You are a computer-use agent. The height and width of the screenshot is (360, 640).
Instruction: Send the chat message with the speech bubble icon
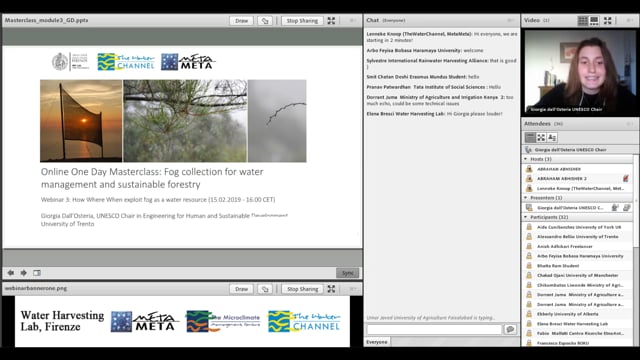coord(510,329)
